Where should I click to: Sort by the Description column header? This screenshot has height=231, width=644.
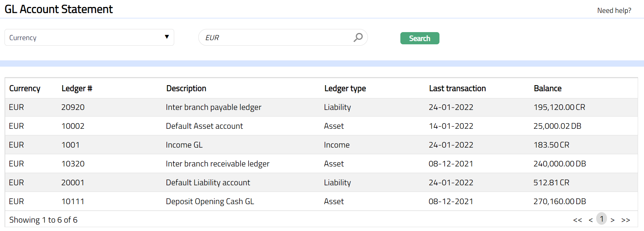[186, 89]
